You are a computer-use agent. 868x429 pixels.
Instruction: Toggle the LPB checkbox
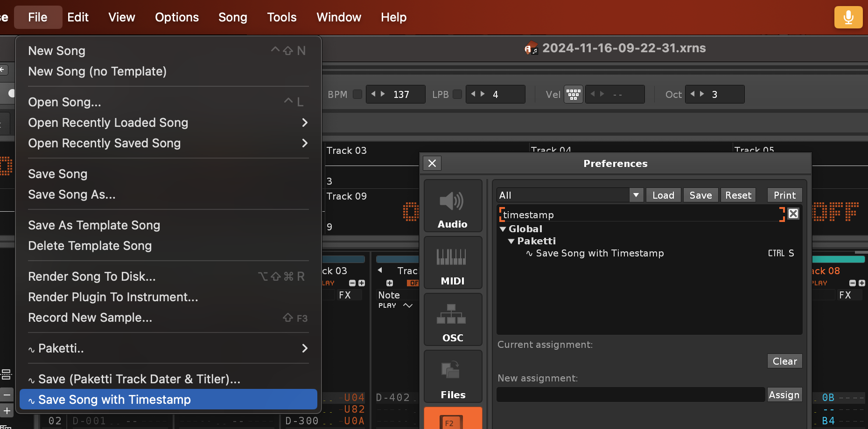pos(457,94)
